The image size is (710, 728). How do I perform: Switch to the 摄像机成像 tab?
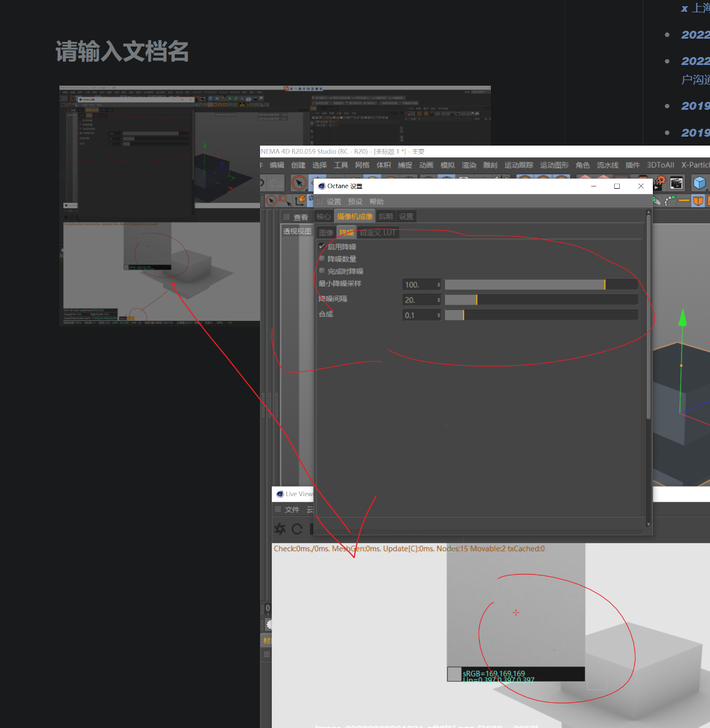pos(355,216)
